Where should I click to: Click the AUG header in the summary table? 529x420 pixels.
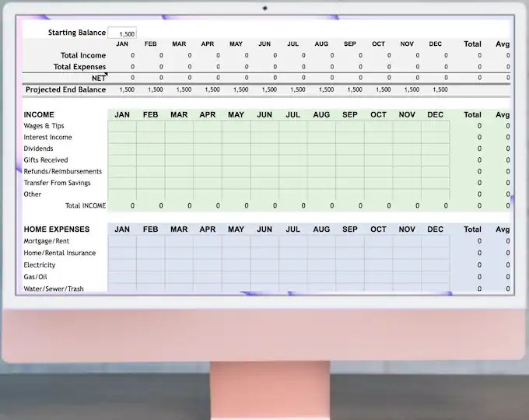[x=321, y=44]
